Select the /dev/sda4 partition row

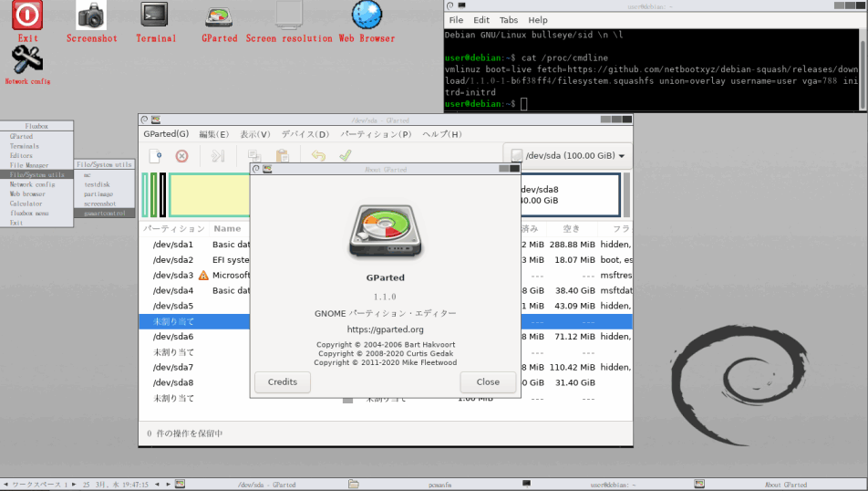coord(386,290)
